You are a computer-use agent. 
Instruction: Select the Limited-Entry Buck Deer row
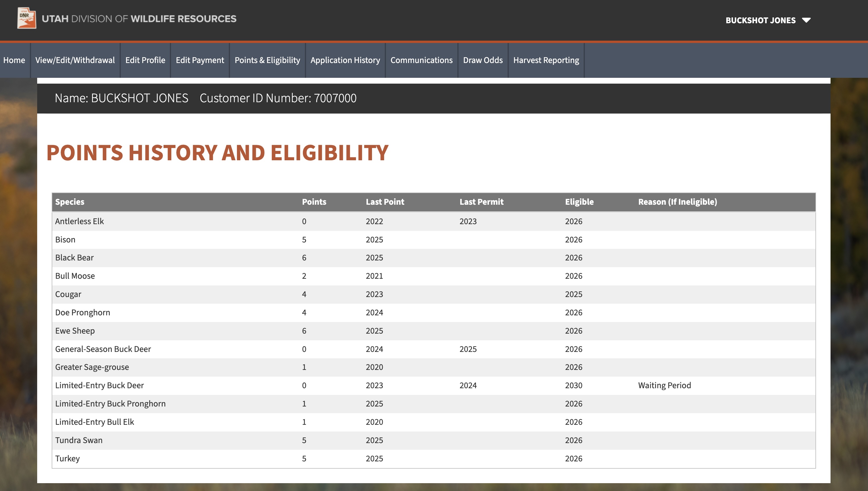click(x=99, y=385)
